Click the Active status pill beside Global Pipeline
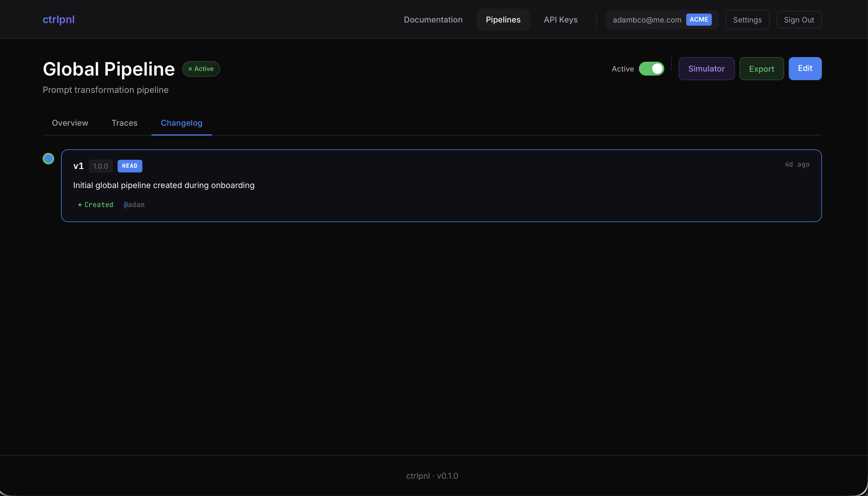868x496 pixels. pyautogui.click(x=201, y=68)
